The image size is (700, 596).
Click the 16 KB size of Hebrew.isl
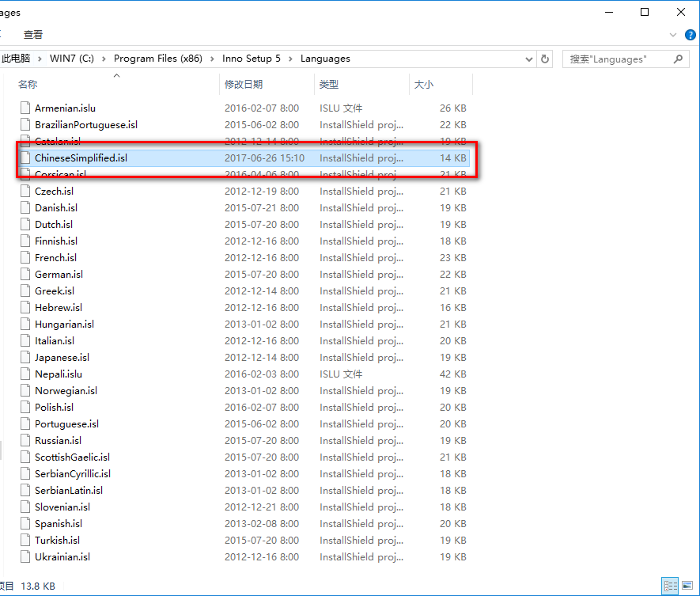[452, 307]
